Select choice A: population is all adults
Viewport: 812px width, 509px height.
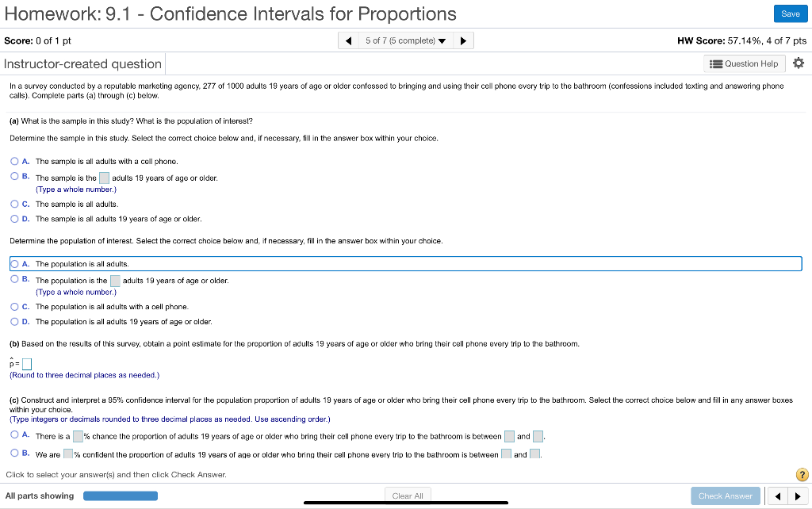click(15, 263)
